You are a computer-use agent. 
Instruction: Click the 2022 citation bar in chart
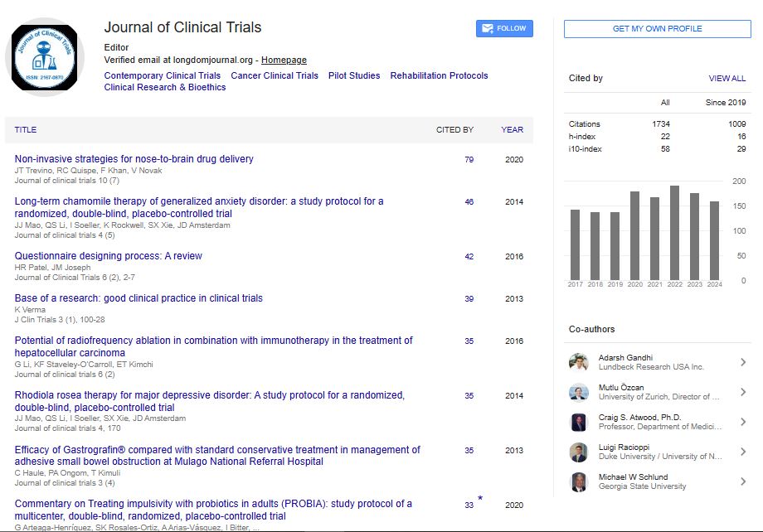[674, 233]
